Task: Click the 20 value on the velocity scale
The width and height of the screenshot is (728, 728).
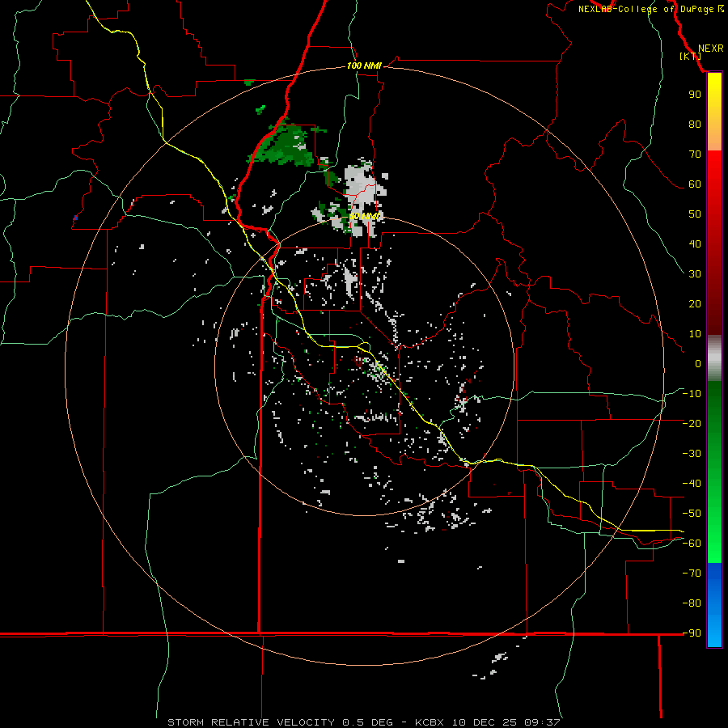Action: click(x=695, y=303)
